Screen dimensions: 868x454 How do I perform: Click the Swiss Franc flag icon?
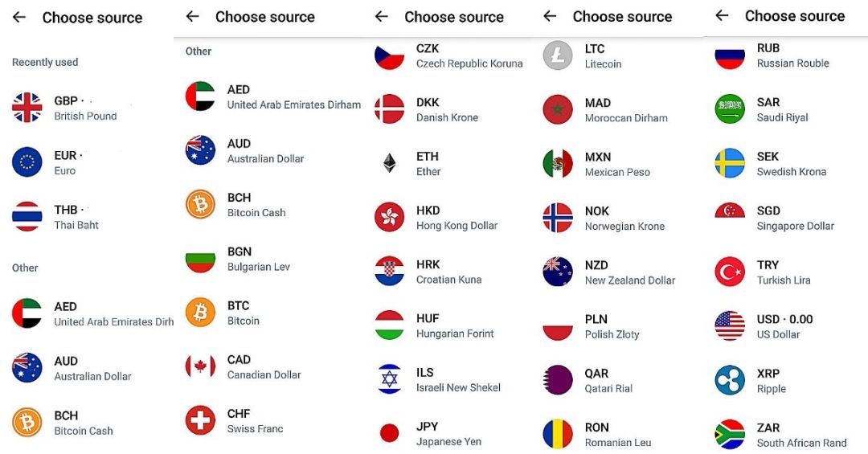200,420
